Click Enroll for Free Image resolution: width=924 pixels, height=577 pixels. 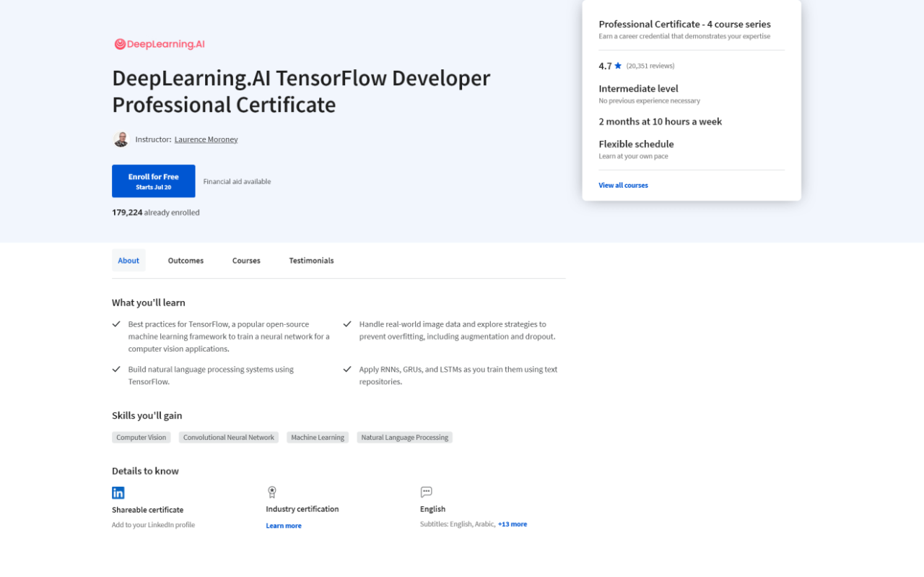(153, 181)
